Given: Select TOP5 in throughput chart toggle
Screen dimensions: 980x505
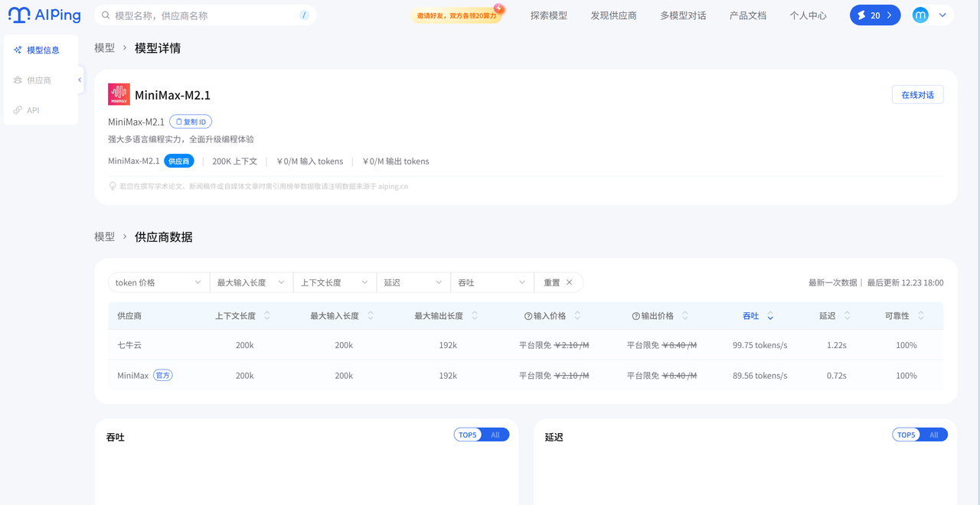Looking at the screenshot, I should pos(467,435).
